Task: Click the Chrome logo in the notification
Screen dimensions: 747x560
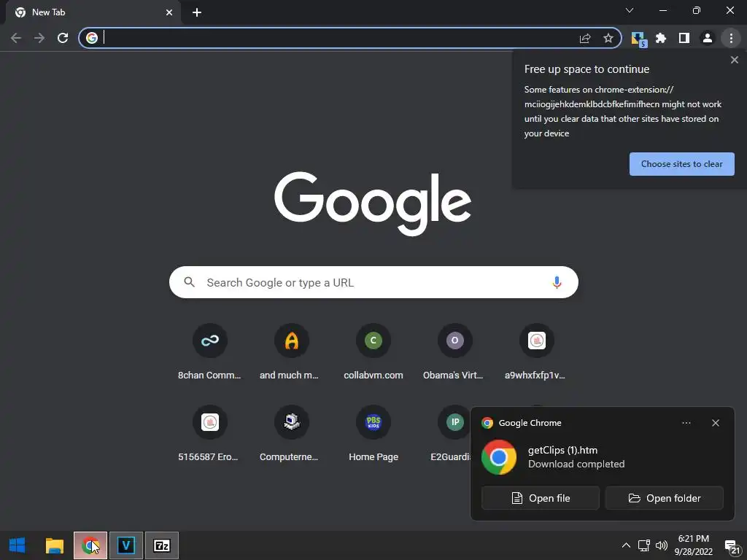Action: coord(499,457)
